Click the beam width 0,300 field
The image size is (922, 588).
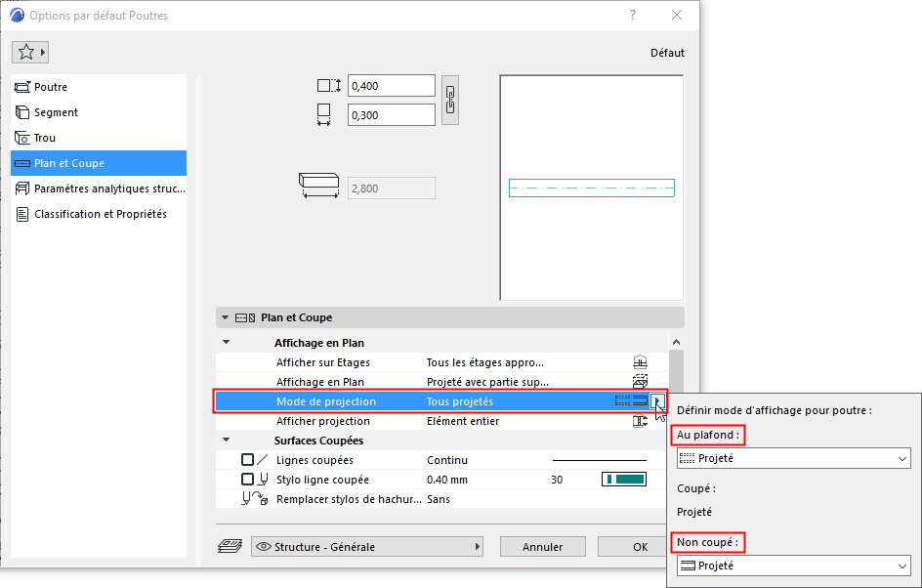click(391, 115)
